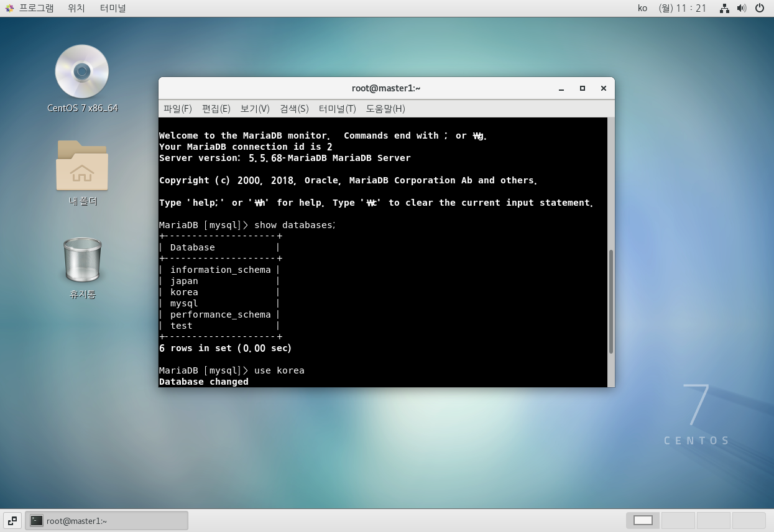
Task: Select the 휴지통 trash icon
Action: pyautogui.click(x=83, y=259)
